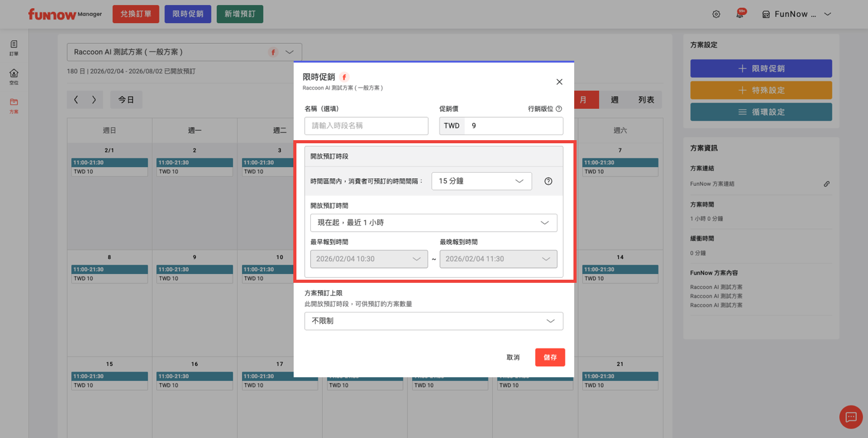Open the FunNow account menu
This screenshot has height=438, width=868.
796,14
